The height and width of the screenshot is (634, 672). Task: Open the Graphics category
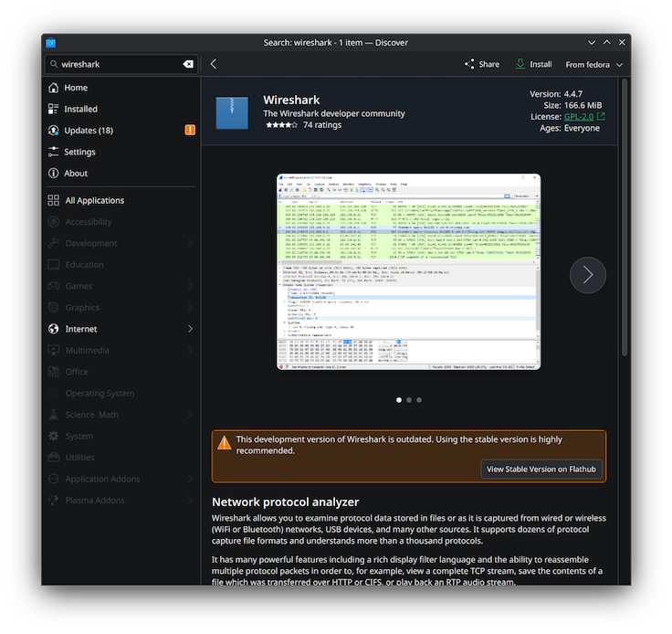121,307
